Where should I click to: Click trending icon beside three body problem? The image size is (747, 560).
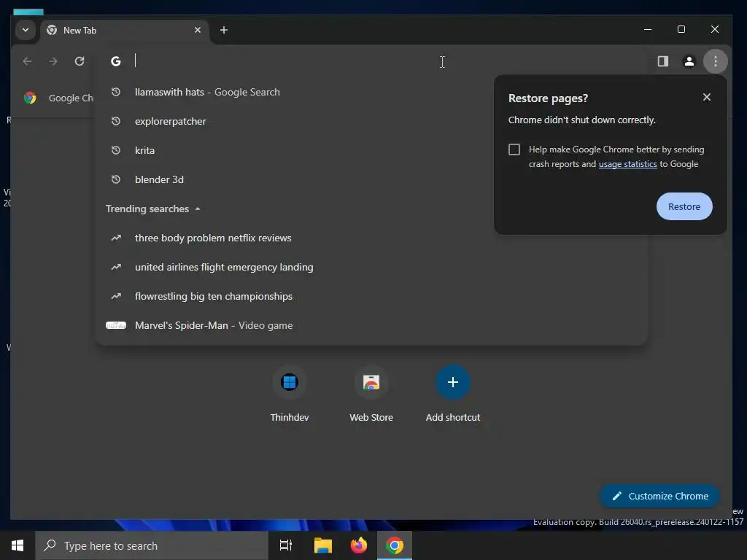click(x=116, y=238)
